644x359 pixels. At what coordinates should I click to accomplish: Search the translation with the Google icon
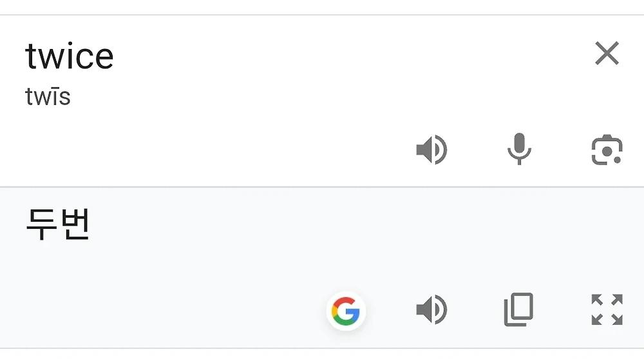(x=346, y=311)
